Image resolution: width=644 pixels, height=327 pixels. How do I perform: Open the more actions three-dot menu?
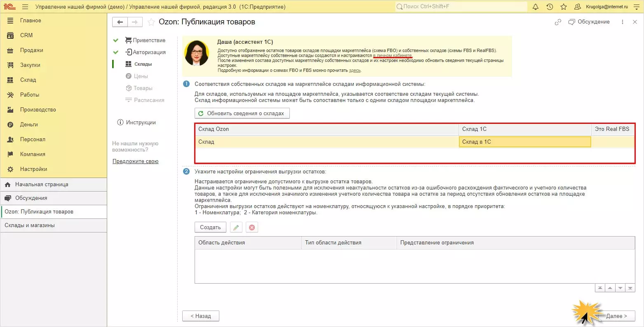coord(623,22)
